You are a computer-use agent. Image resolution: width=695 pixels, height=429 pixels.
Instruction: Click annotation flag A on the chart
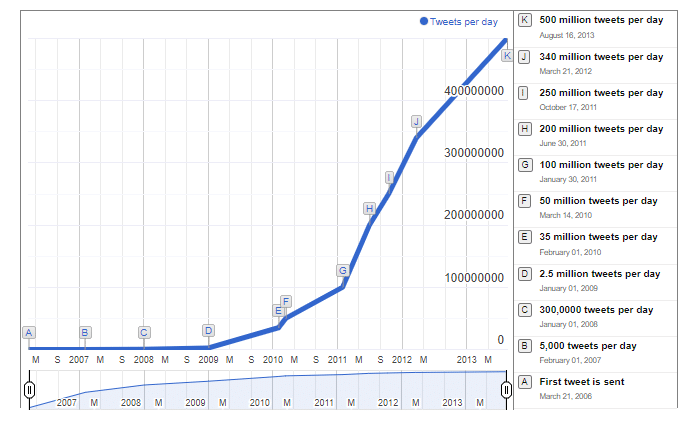[29, 332]
